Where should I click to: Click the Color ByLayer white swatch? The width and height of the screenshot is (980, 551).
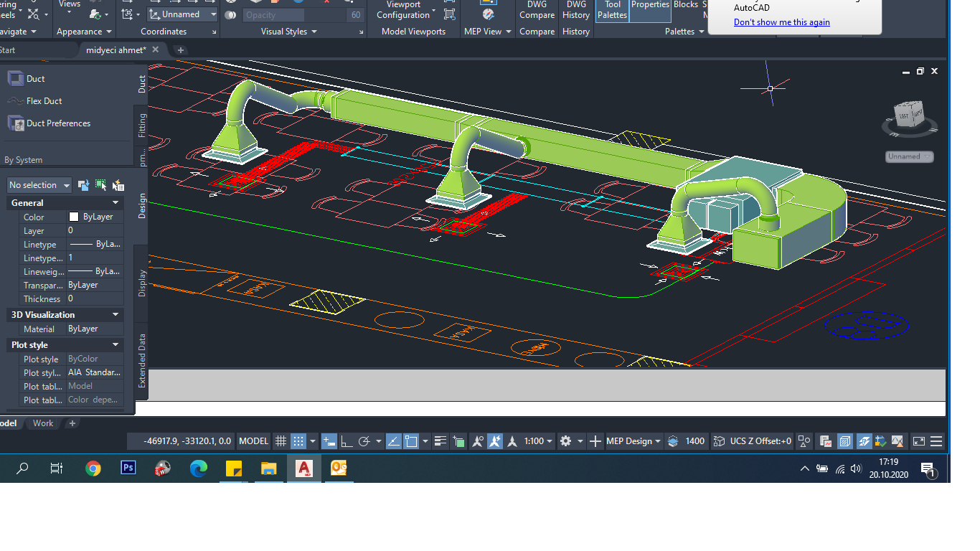(73, 217)
